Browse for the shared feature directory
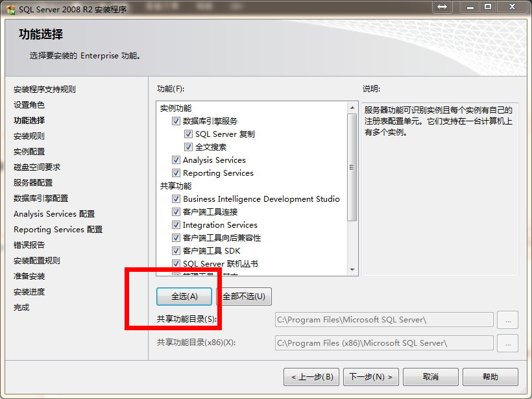 [x=507, y=320]
